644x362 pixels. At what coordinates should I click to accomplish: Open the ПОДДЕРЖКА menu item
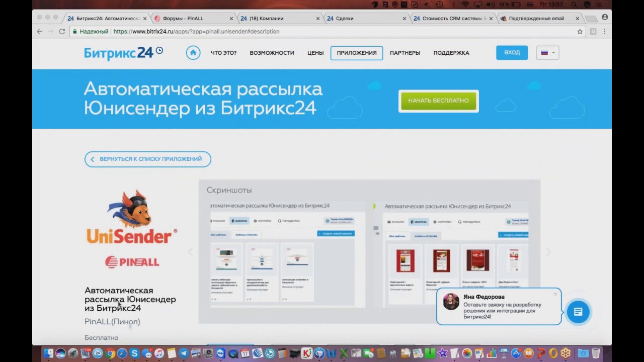pyautogui.click(x=451, y=53)
